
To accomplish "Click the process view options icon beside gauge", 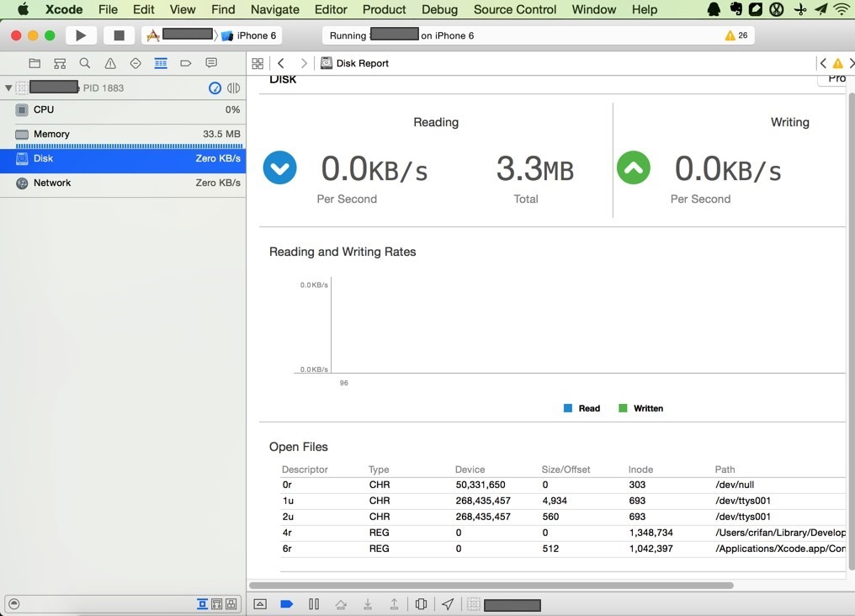I will pyautogui.click(x=233, y=88).
